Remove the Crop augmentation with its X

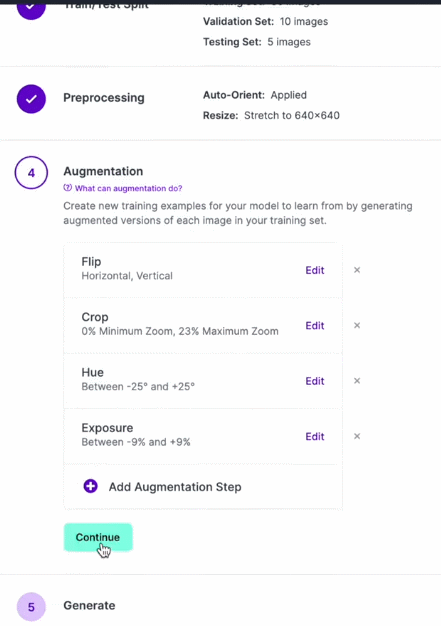(357, 325)
